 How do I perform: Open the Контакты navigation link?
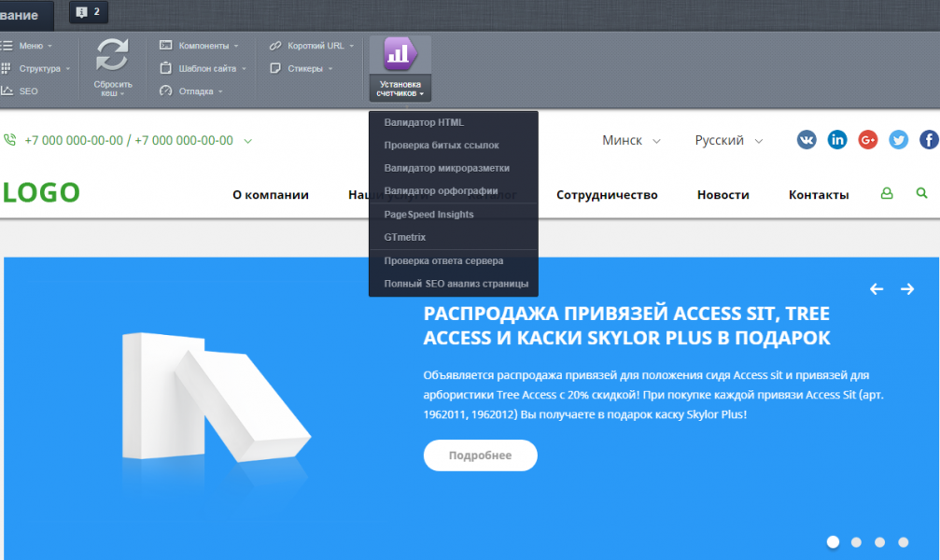coord(819,195)
